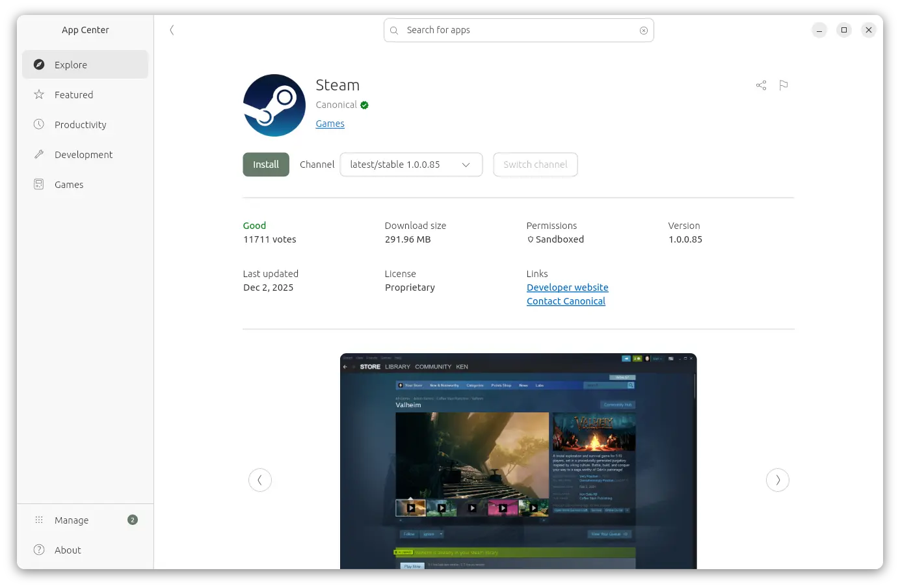The height and width of the screenshot is (588, 900).
Task: Show the next screenshot
Action: [778, 480]
